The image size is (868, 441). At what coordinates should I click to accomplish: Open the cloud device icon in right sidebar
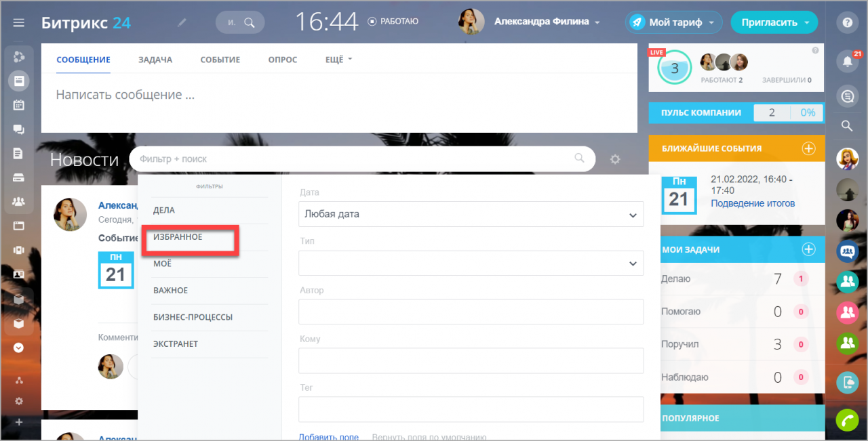[847, 383]
